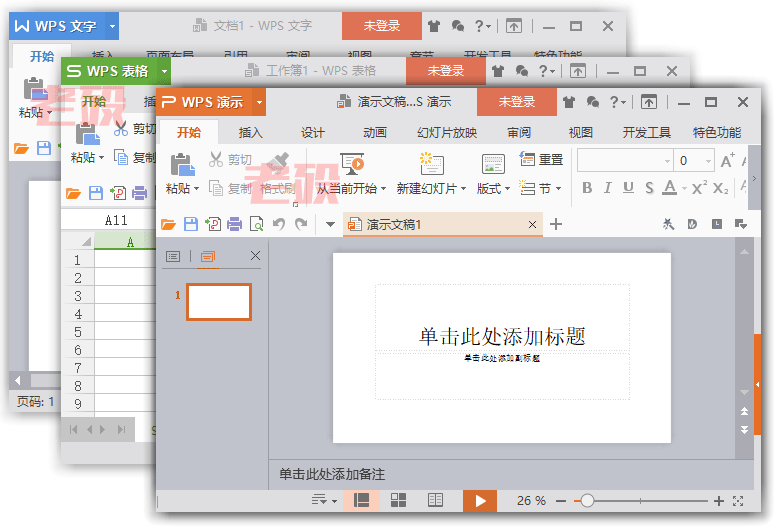Redo icon in Presentation quick toolbar
The height and width of the screenshot is (531, 775).
coord(301,224)
